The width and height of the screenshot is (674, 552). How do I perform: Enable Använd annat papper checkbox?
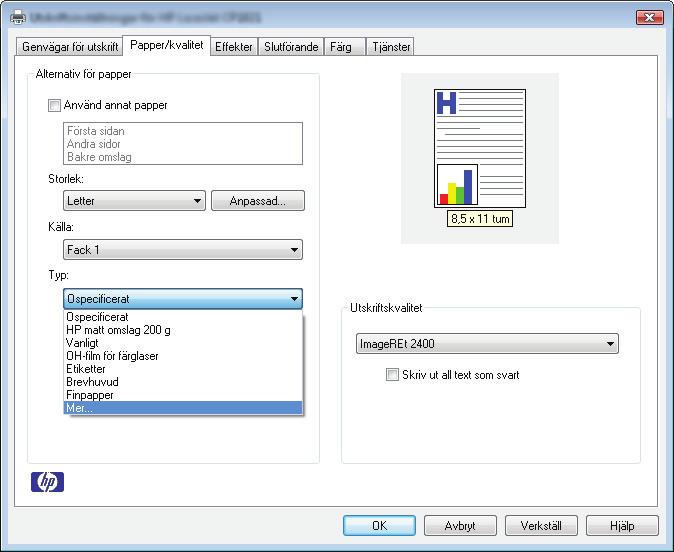click(x=54, y=105)
